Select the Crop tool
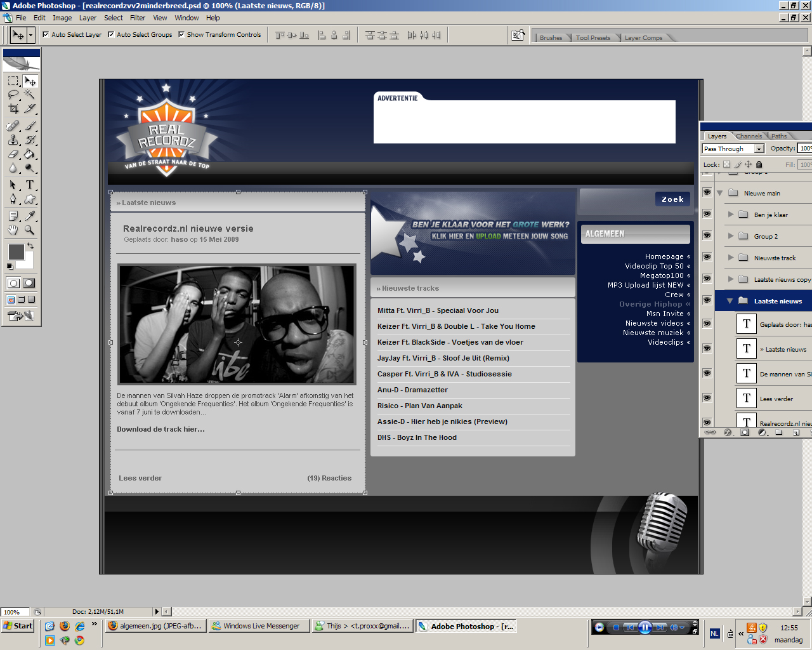This screenshot has width=812, height=650. 13,109
